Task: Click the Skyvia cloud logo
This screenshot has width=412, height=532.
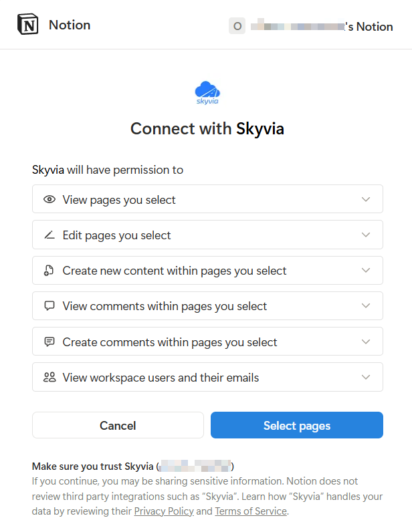Action: 207,92
